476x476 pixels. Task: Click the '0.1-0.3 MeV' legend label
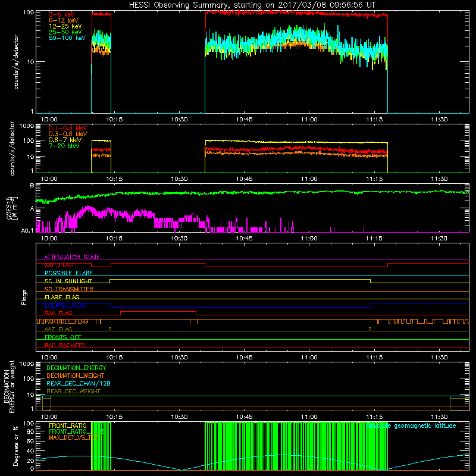pos(68,128)
